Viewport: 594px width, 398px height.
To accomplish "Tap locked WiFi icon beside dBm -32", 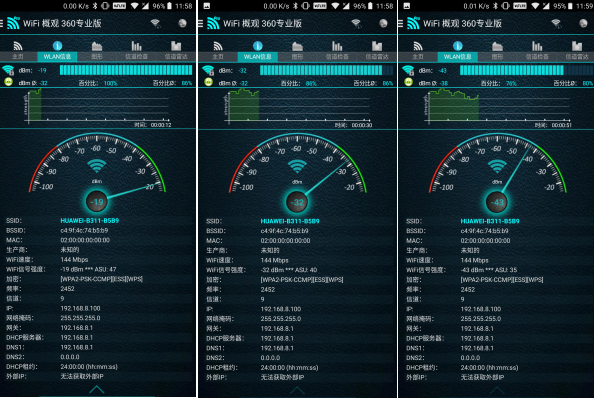I will click(208, 70).
